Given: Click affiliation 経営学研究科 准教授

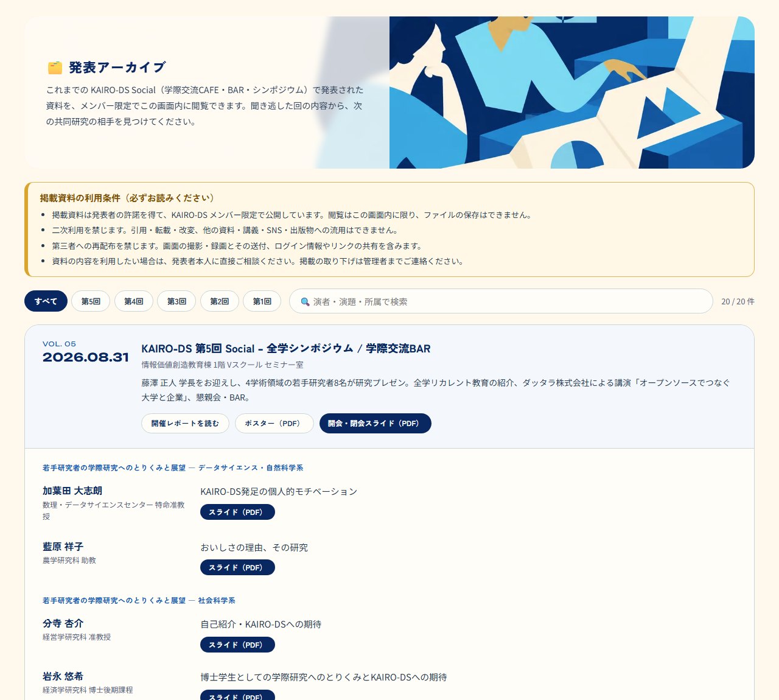Looking at the screenshot, I should [x=77, y=637].
